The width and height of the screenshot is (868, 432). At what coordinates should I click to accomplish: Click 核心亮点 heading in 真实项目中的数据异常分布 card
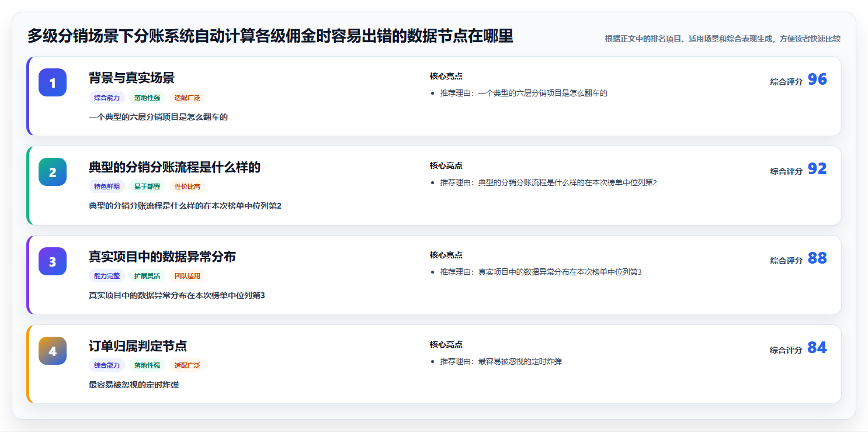click(x=446, y=255)
